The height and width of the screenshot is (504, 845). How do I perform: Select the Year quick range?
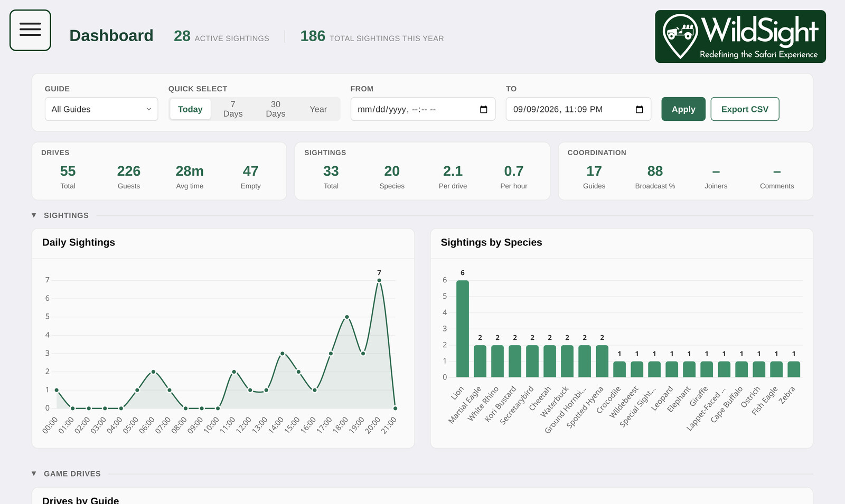[318, 109]
